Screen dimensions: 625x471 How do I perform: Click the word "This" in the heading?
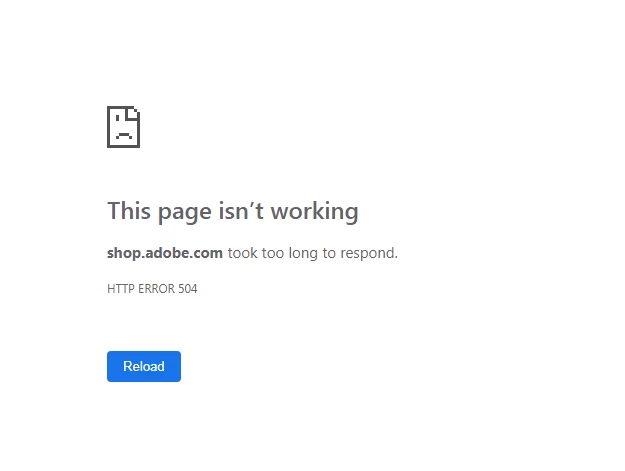click(x=129, y=210)
